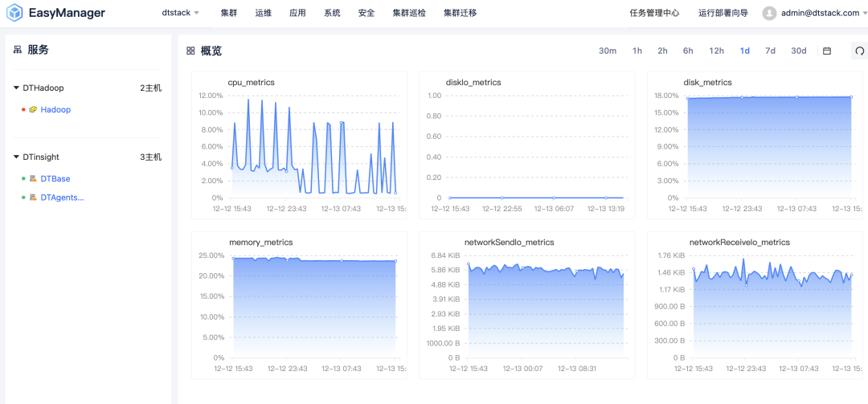This screenshot has height=404, width=868.
Task: Click the DTAgents service icon
Action: point(33,197)
